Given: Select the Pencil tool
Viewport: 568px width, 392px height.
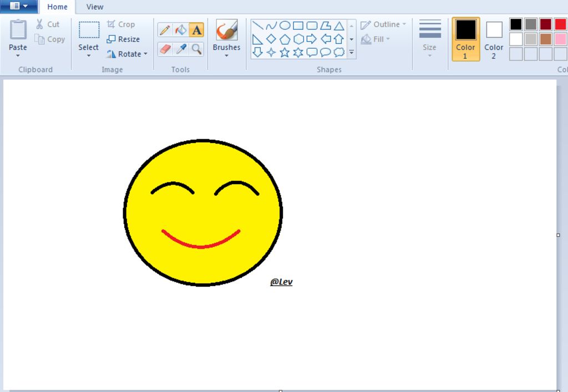Looking at the screenshot, I should tap(165, 30).
